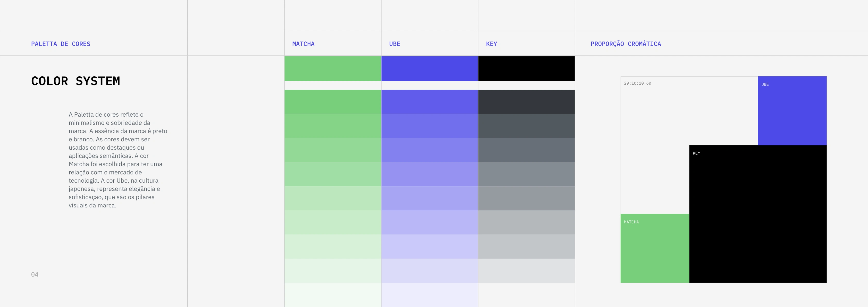Click the 20:10:10:60 ratio label

[637, 83]
